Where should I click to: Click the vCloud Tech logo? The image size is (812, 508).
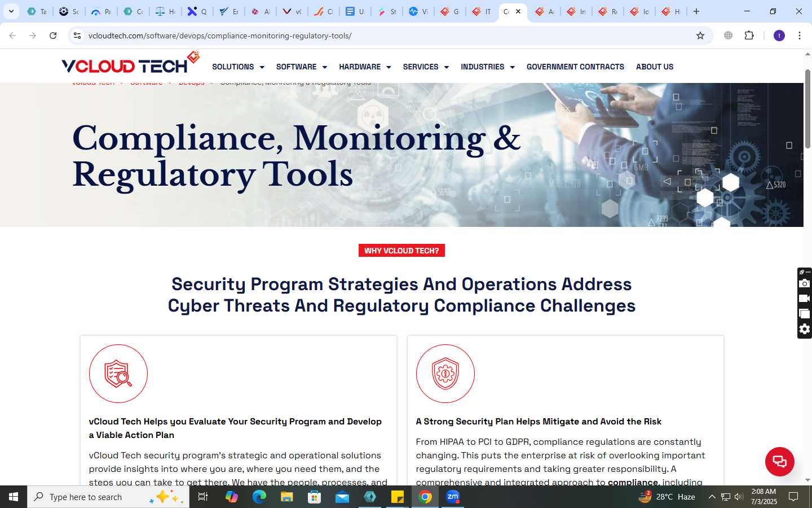click(130, 63)
